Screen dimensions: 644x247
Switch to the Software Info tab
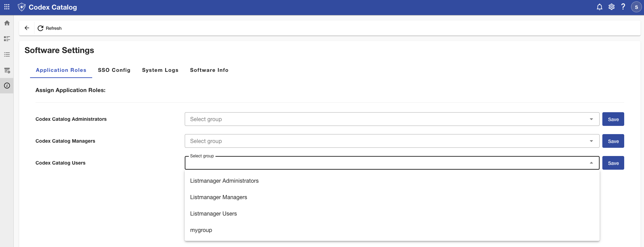pyautogui.click(x=209, y=70)
